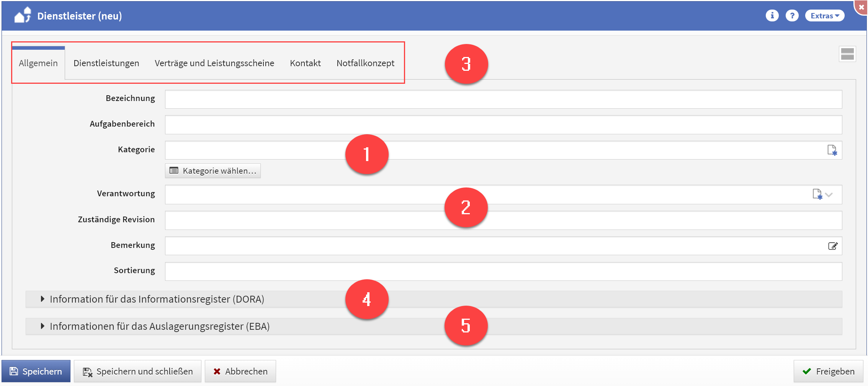Screen dimensions: 868x386
Task: Open the Bemerkung edit icon
Action: [832, 246]
